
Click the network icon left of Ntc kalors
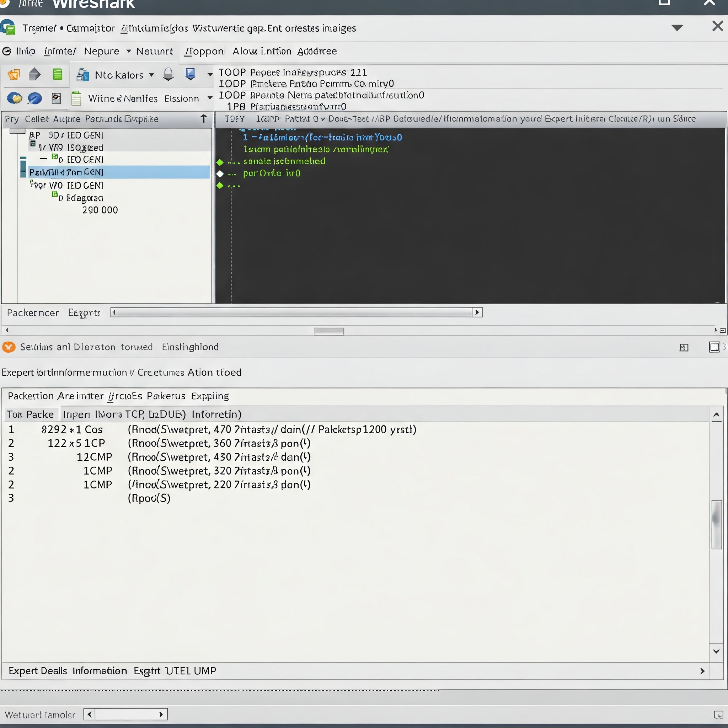point(82,75)
